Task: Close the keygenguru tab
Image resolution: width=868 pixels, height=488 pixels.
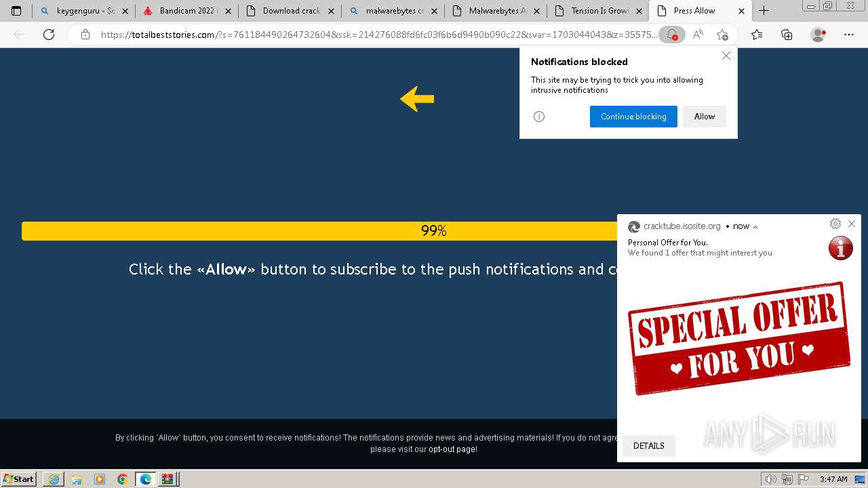Action: pos(125,11)
